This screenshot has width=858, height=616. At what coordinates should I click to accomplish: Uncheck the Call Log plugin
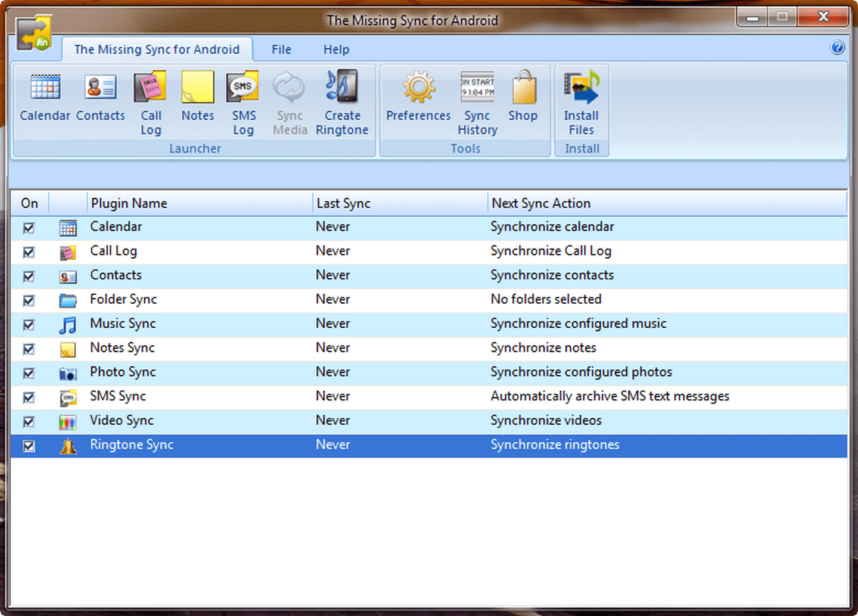29,252
